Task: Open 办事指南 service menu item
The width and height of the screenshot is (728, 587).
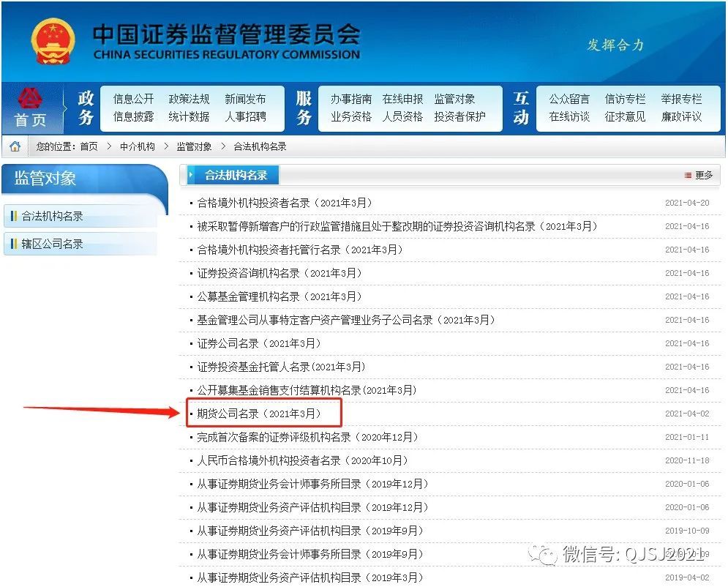Action: pyautogui.click(x=351, y=99)
